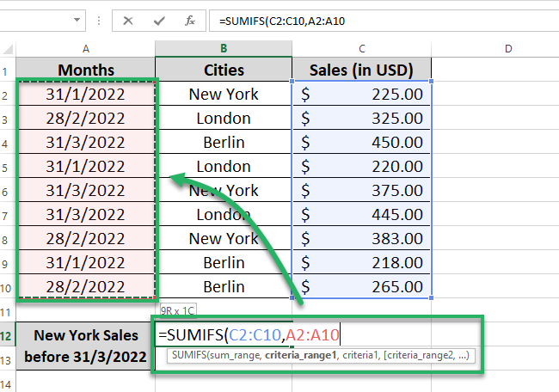Screen dimensions: 559x392
Task: Click the Select All corner triangle
Action: [x=8, y=49]
